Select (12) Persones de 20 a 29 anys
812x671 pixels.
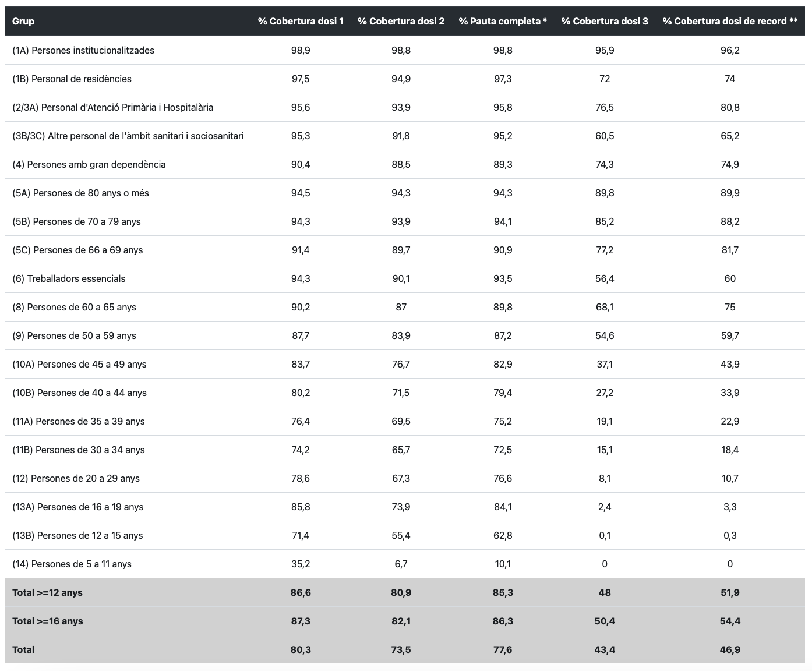pyautogui.click(x=76, y=478)
